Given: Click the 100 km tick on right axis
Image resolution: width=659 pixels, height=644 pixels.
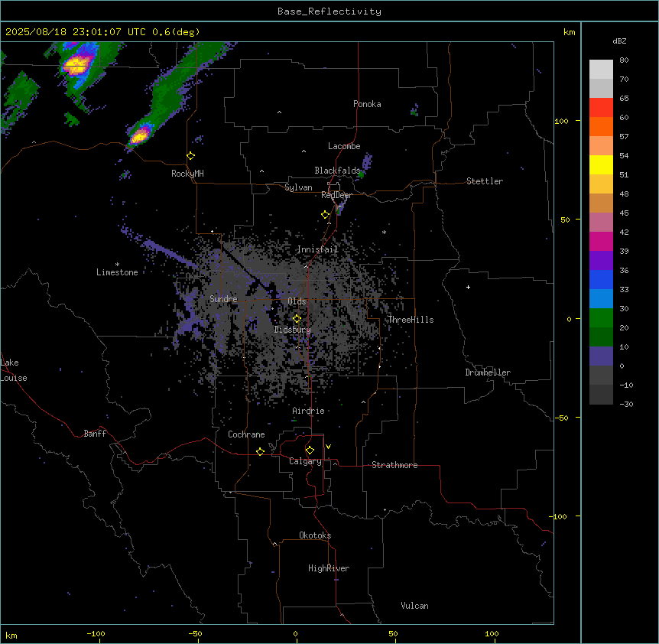Looking at the screenshot, I should 561,121.
